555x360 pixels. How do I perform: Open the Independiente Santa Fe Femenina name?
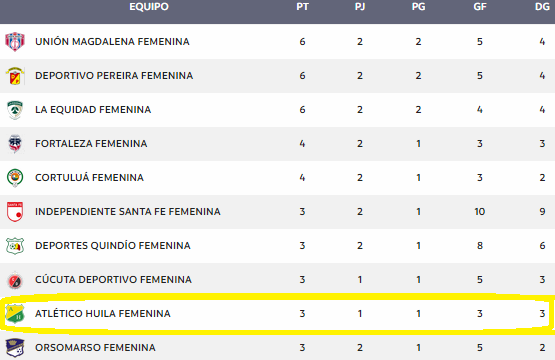[128, 212]
